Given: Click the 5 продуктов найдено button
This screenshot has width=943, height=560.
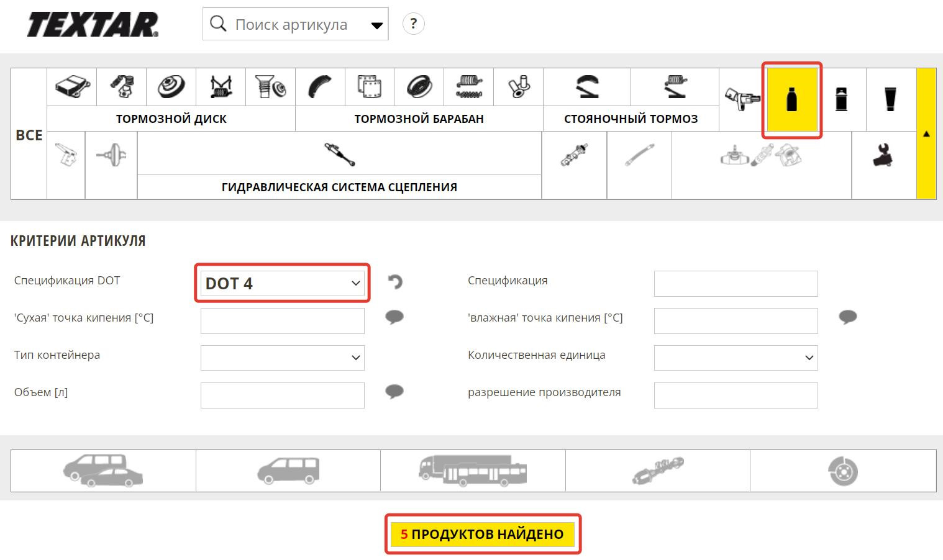Looking at the screenshot, I should coord(483,534).
